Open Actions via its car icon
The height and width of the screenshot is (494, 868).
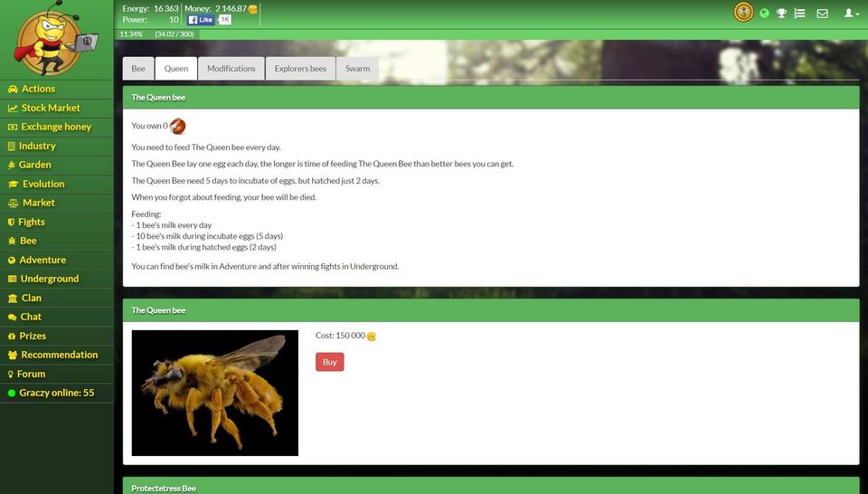click(x=13, y=90)
